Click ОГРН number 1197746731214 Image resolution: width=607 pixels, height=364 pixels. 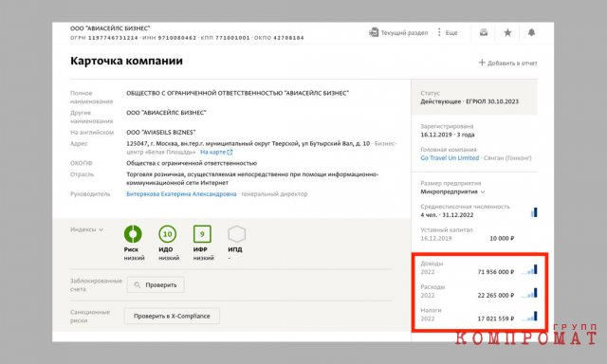tap(113, 38)
